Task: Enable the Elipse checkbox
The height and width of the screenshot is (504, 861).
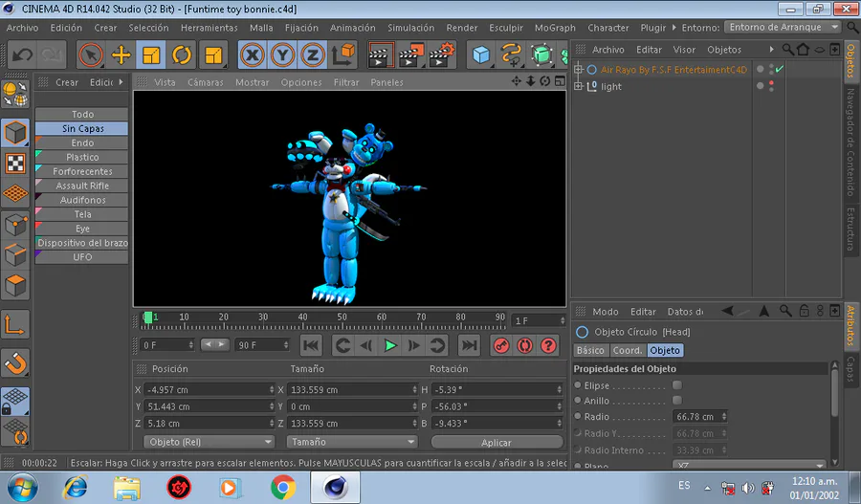Action: [677, 385]
